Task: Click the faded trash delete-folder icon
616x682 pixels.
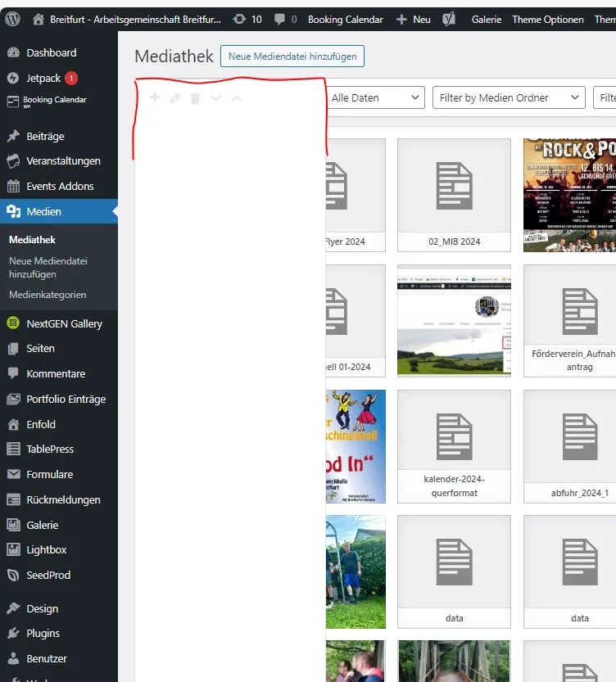Action: 195,98
